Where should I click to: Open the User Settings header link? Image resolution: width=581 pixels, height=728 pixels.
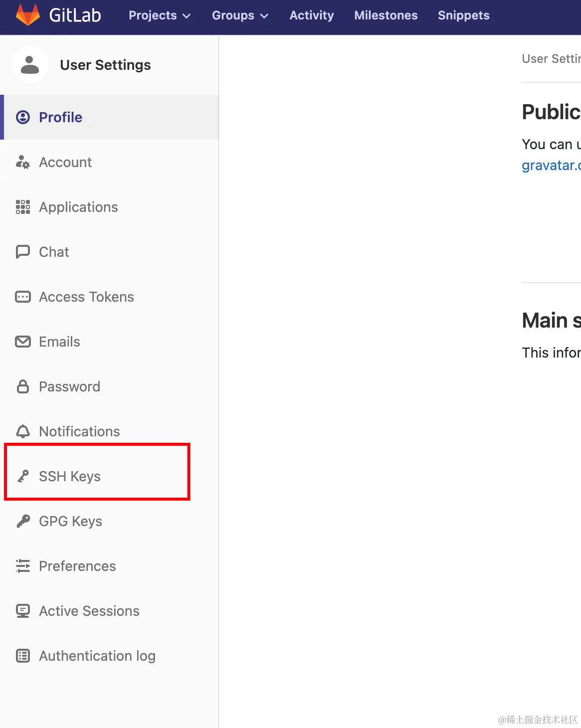[x=105, y=65]
